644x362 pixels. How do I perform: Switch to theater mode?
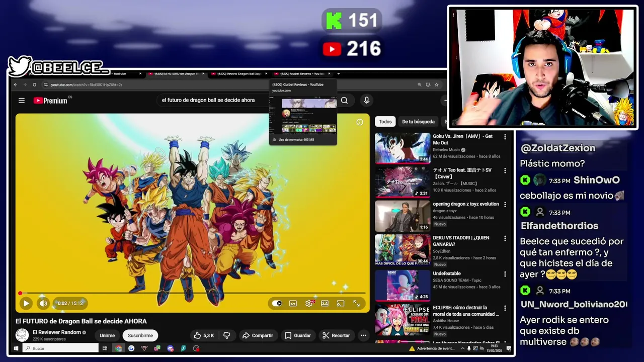click(325, 303)
